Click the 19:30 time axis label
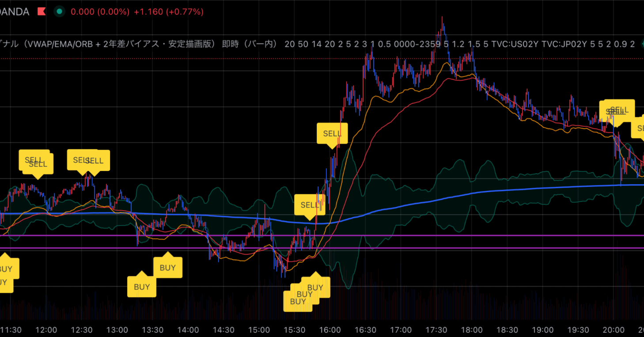 pyautogui.click(x=578, y=329)
